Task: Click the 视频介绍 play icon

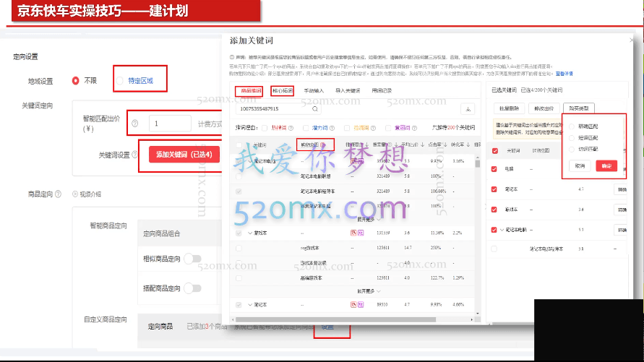Action: click(x=75, y=194)
